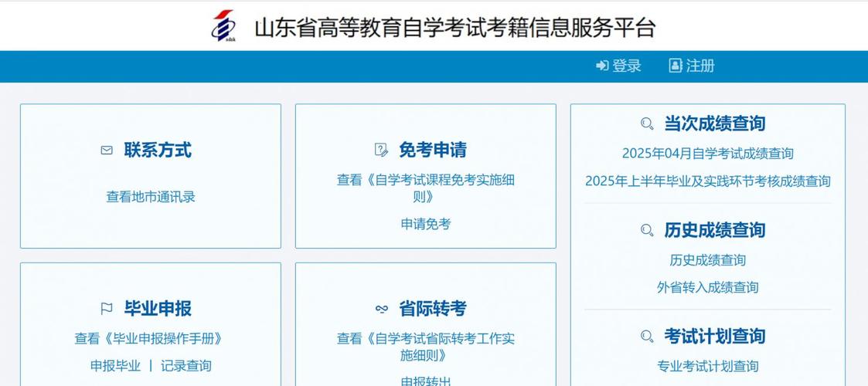Click the 考试计划查询 heading
This screenshot has height=386, width=868.
715,337
